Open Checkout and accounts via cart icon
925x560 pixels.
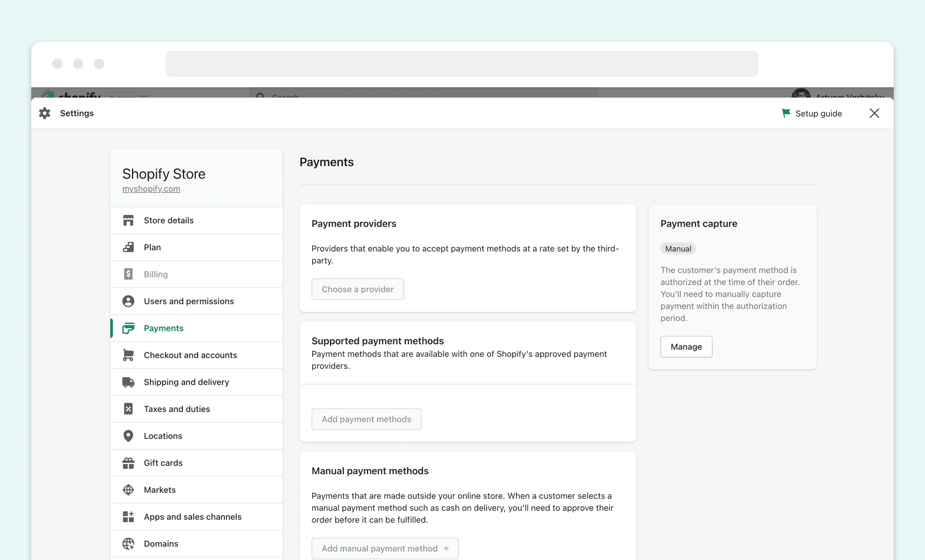(129, 355)
